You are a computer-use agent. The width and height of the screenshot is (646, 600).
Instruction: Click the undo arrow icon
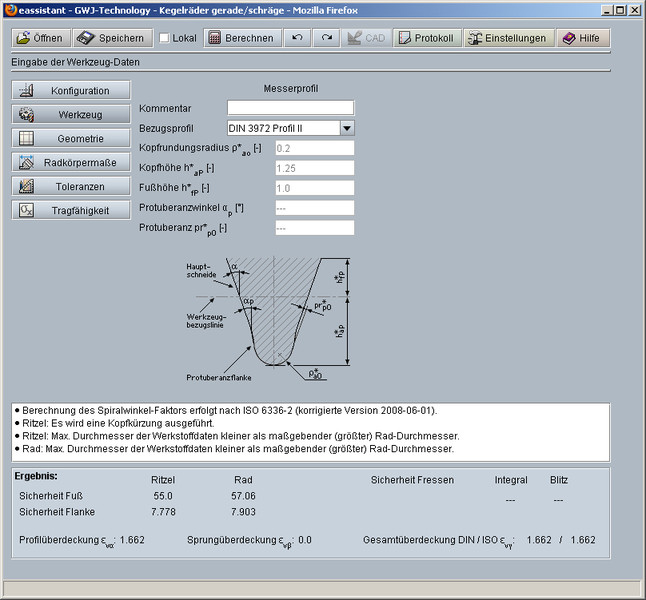[296, 38]
